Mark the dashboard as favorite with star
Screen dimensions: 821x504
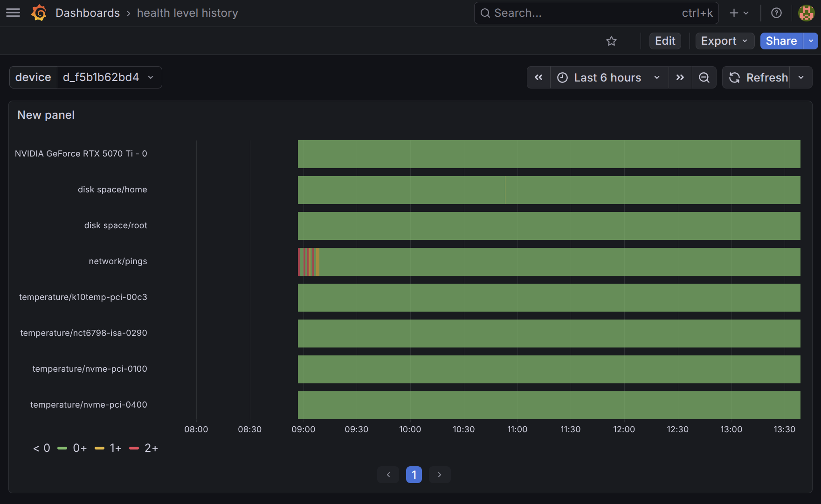coord(611,41)
